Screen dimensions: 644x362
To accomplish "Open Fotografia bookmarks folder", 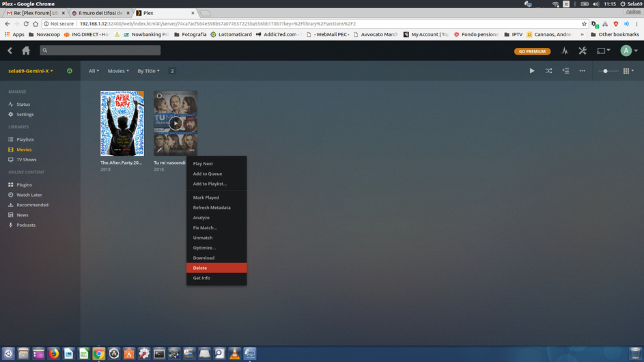I will click(190, 35).
